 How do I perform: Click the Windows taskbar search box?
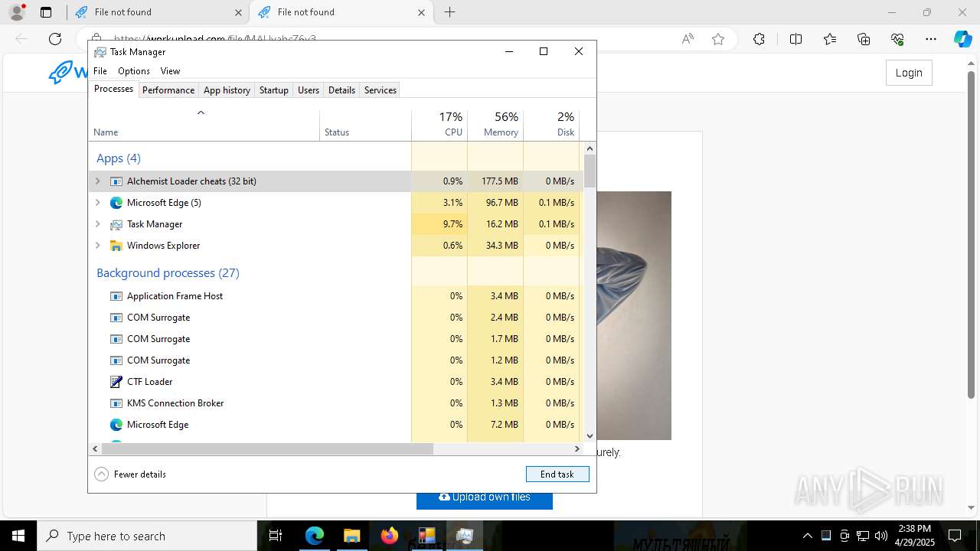(x=147, y=536)
